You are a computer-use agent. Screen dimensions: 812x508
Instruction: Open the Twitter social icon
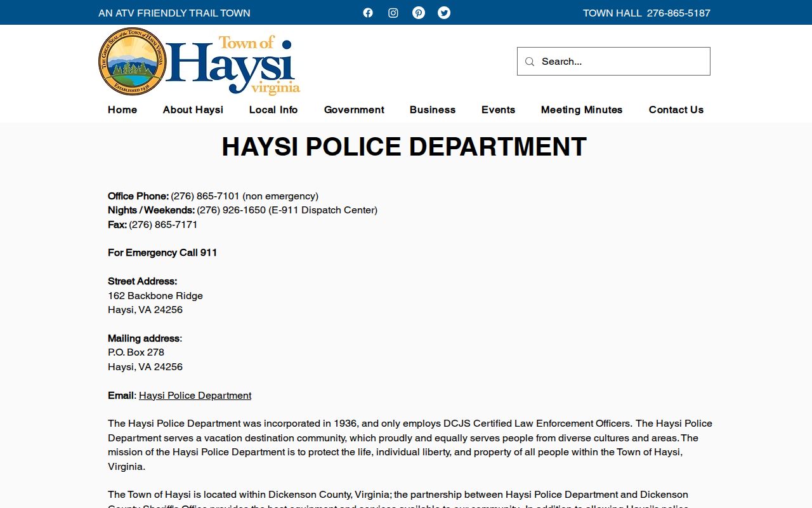click(444, 13)
